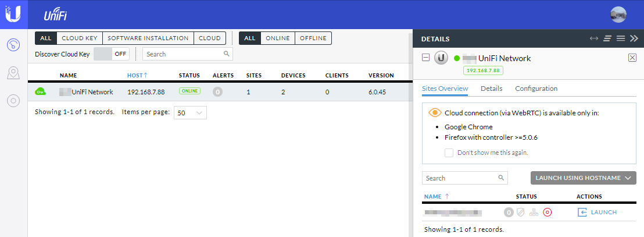Toggle the Discover Cloud Key switch
The width and height of the screenshot is (644, 237).
pos(112,54)
